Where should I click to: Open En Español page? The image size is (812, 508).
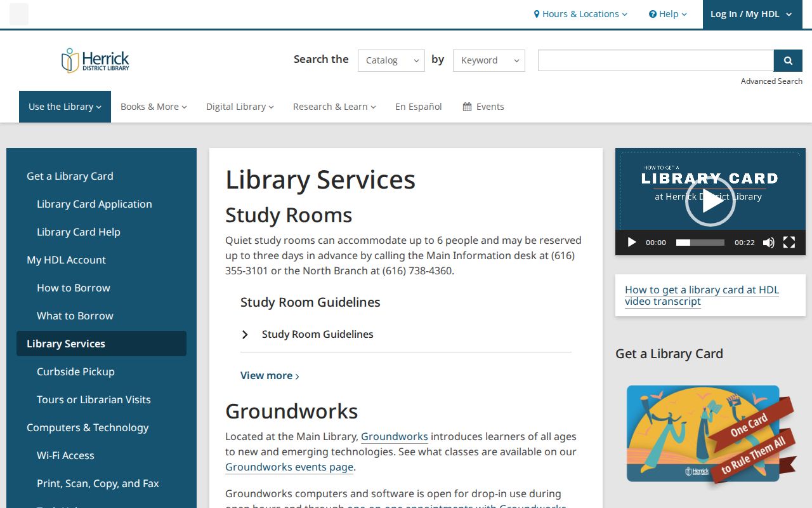[x=419, y=107]
